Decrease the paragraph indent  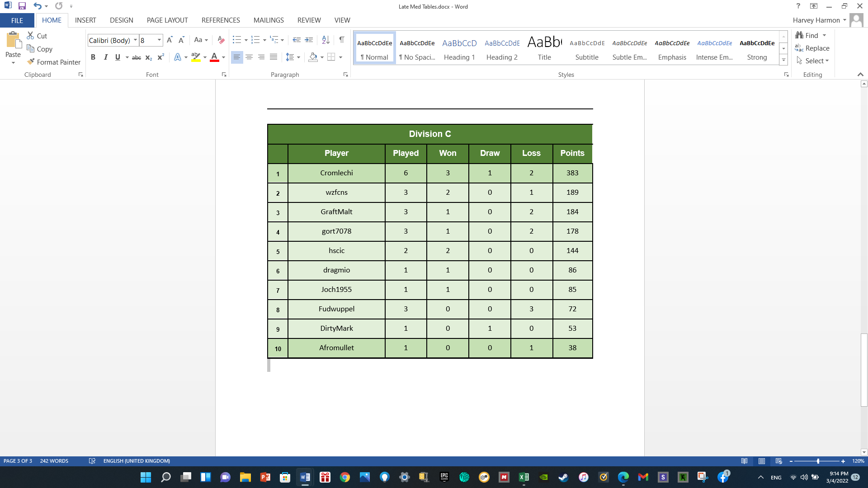(x=297, y=40)
